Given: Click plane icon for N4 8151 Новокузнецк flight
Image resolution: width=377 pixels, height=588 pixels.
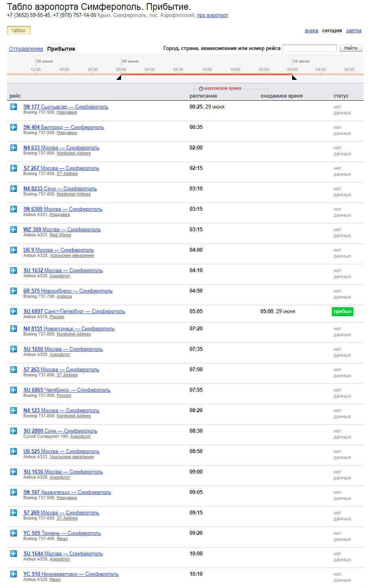Looking at the screenshot, I should [14, 328].
